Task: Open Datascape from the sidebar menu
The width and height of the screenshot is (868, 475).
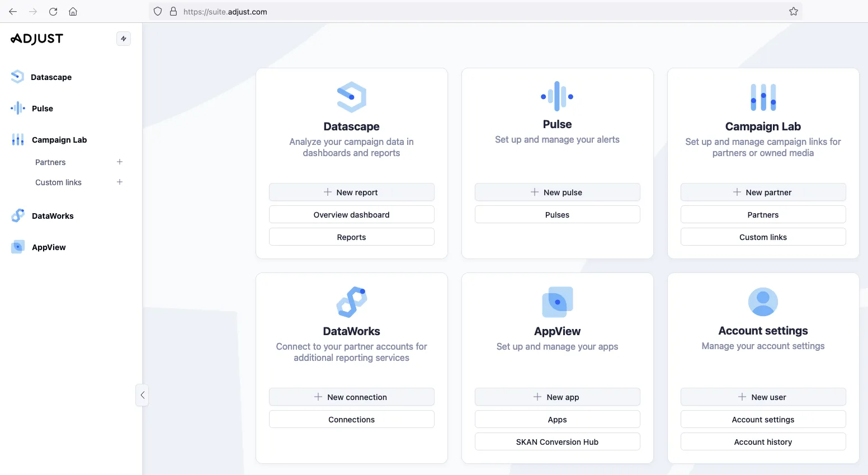Action: point(51,77)
